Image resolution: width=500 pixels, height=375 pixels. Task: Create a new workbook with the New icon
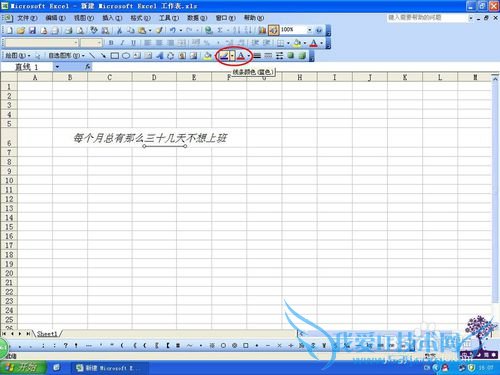pyautogui.click(x=9, y=30)
